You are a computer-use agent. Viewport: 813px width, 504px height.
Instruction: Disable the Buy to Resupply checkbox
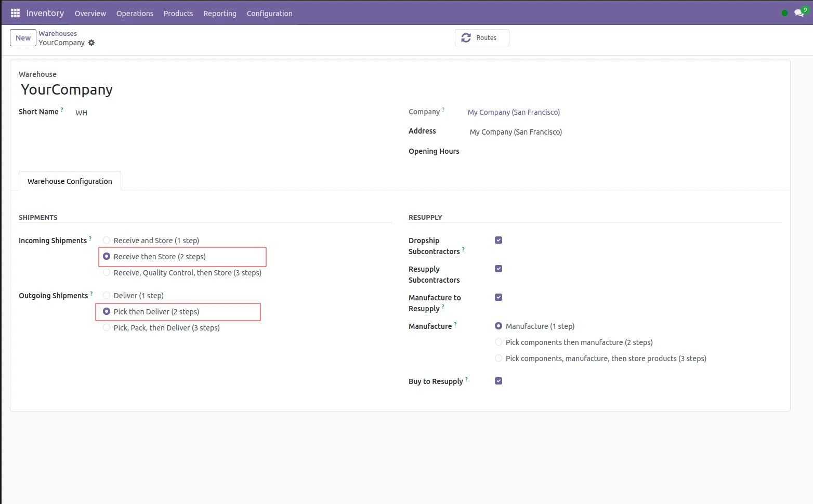(x=499, y=381)
